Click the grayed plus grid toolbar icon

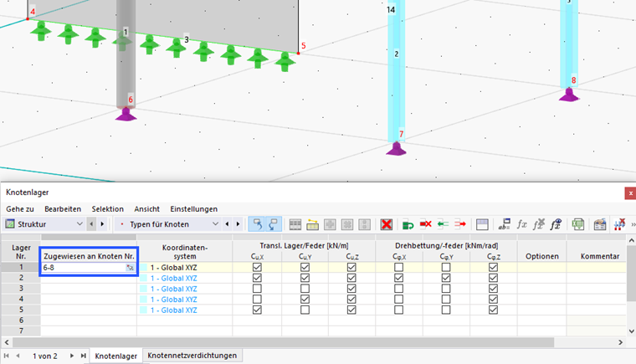click(330, 224)
